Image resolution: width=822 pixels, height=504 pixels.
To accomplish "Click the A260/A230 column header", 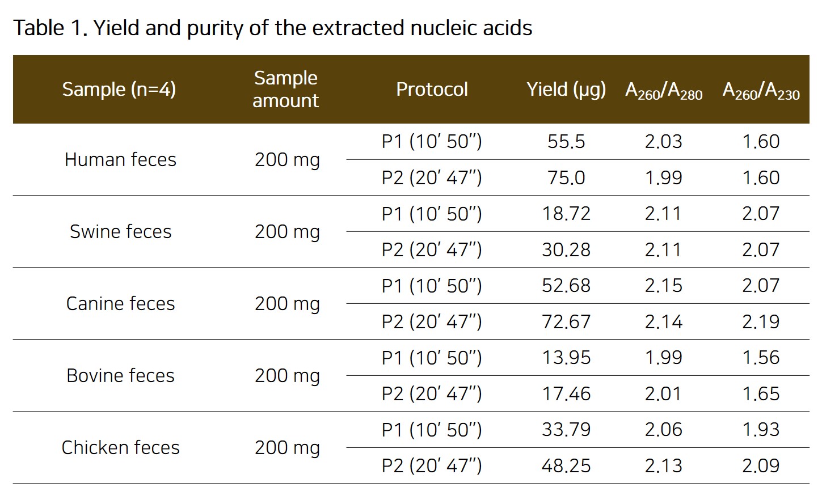I will coord(761,90).
